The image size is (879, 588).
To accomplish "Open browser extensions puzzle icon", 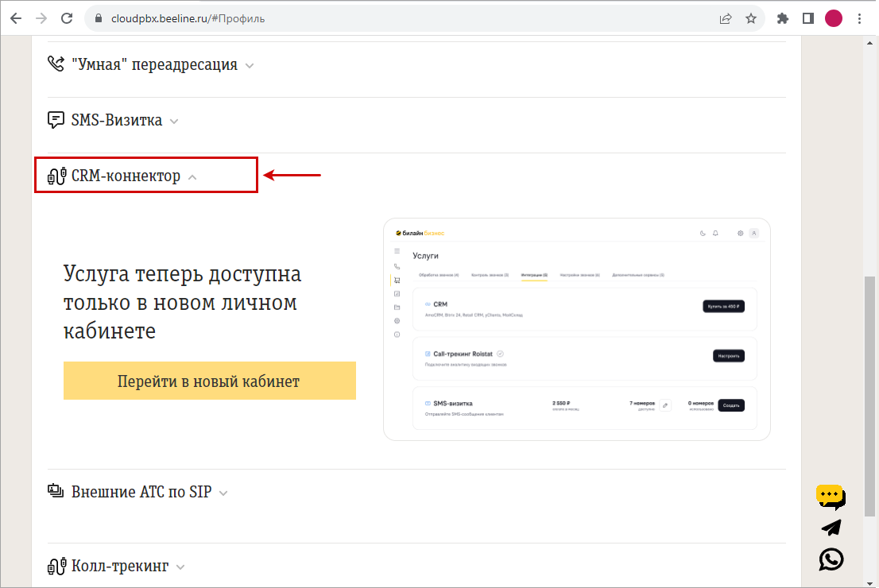I will [783, 18].
